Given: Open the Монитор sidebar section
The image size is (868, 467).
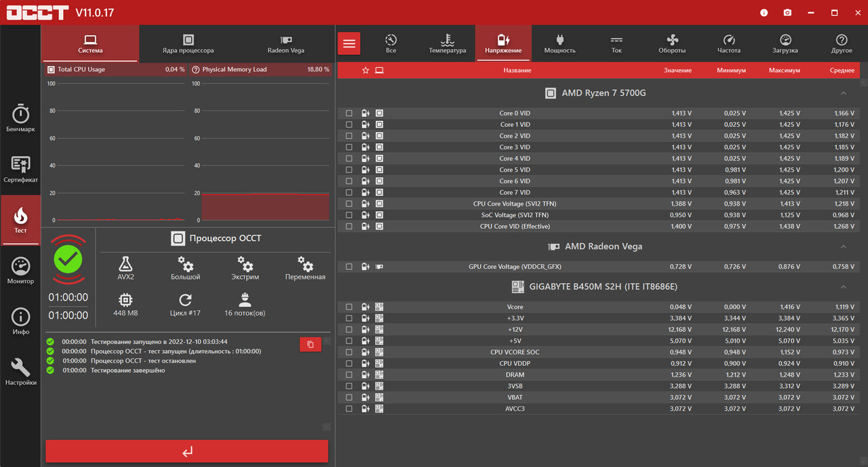Looking at the screenshot, I should tap(20, 271).
